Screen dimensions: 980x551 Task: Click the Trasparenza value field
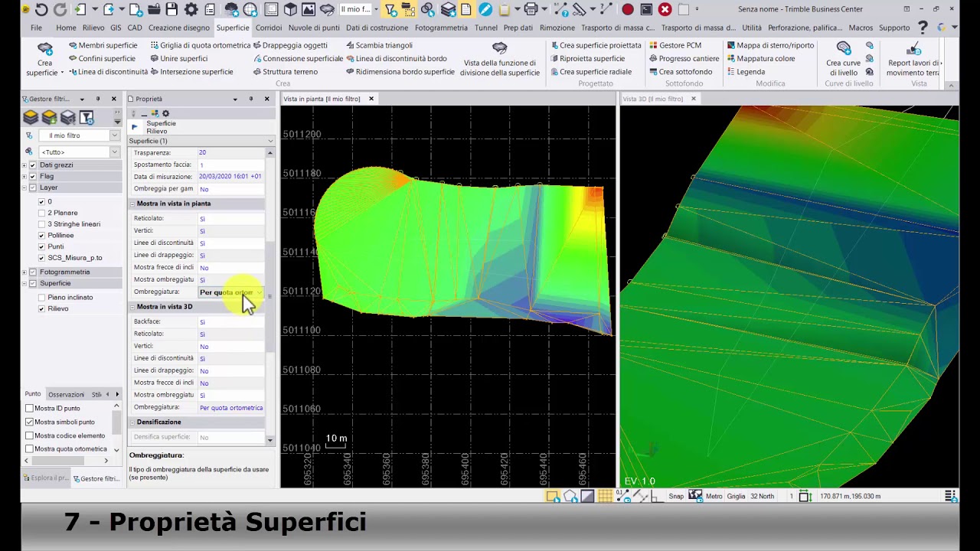point(230,153)
